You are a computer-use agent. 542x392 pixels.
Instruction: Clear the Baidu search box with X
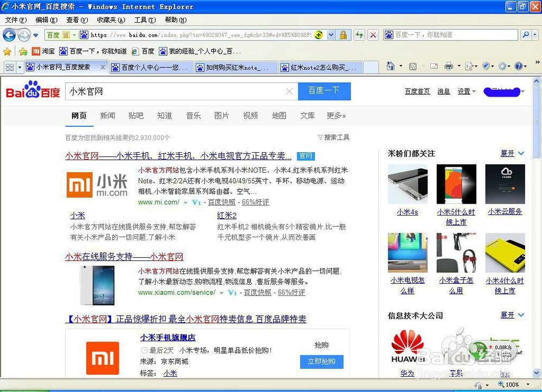point(289,92)
